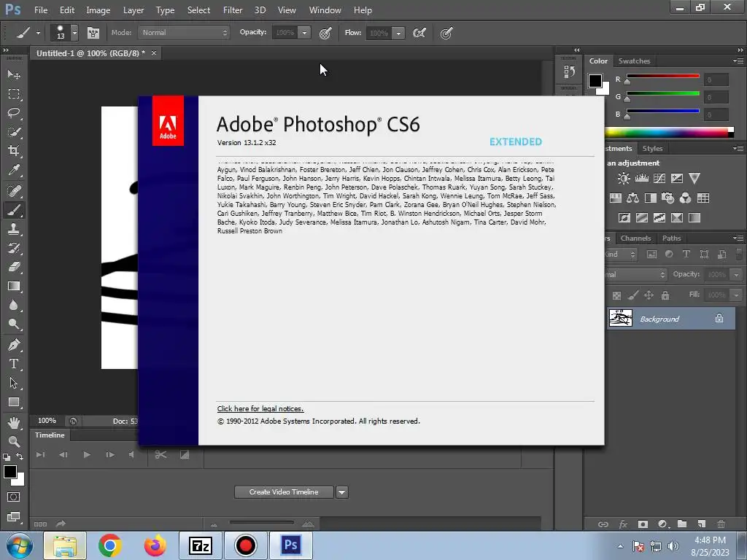The image size is (747, 560).
Task: Open Create Video Timeline options arrow
Action: point(342,492)
